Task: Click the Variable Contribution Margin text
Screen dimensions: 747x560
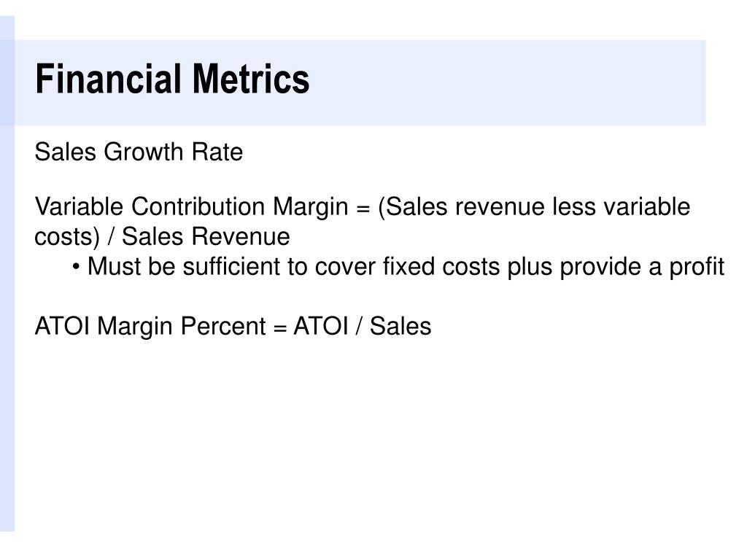Action: point(192,206)
